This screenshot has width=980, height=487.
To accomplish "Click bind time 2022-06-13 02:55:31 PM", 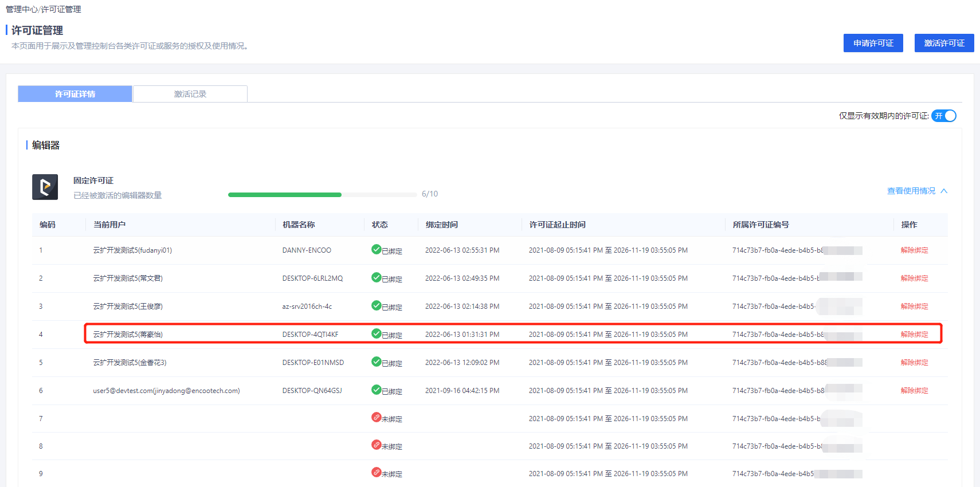I will tap(462, 250).
